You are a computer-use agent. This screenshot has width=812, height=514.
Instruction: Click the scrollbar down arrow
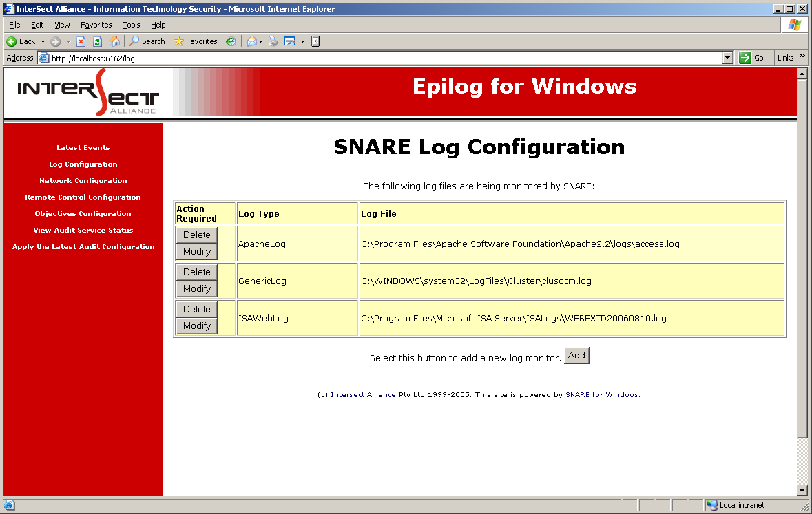point(802,490)
